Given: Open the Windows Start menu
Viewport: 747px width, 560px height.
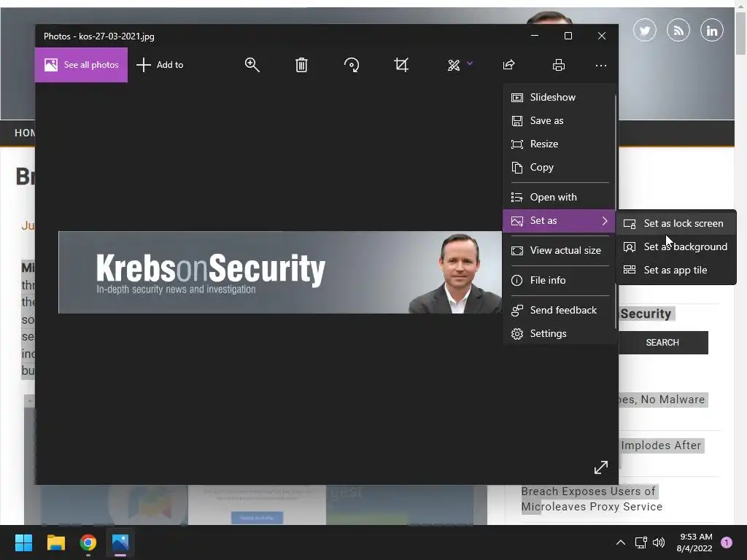Looking at the screenshot, I should [23, 542].
